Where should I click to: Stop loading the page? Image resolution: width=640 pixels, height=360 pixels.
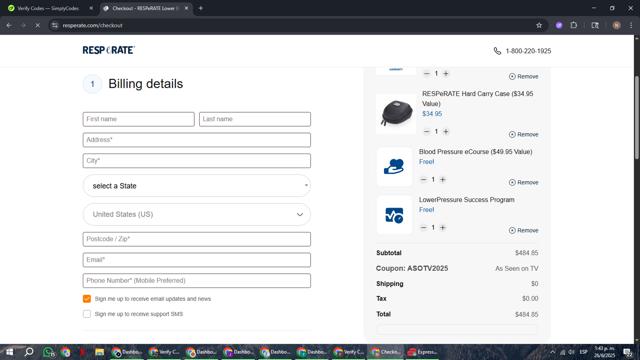click(x=37, y=25)
